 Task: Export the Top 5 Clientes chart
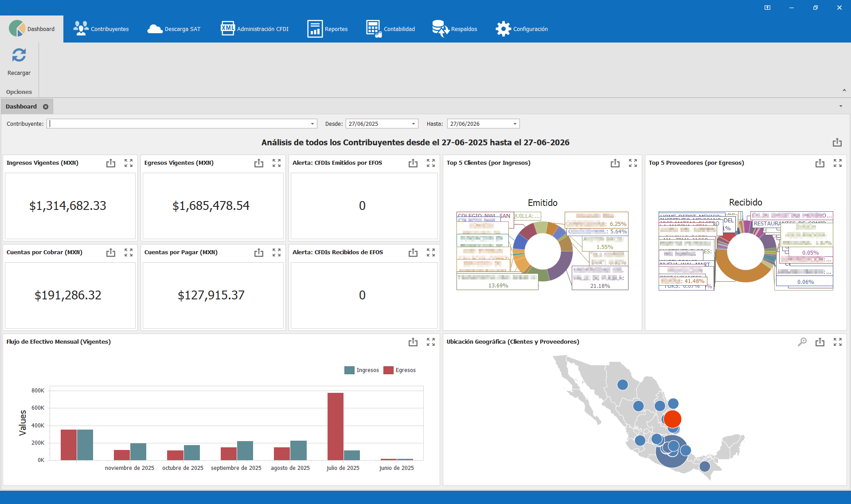pos(615,163)
